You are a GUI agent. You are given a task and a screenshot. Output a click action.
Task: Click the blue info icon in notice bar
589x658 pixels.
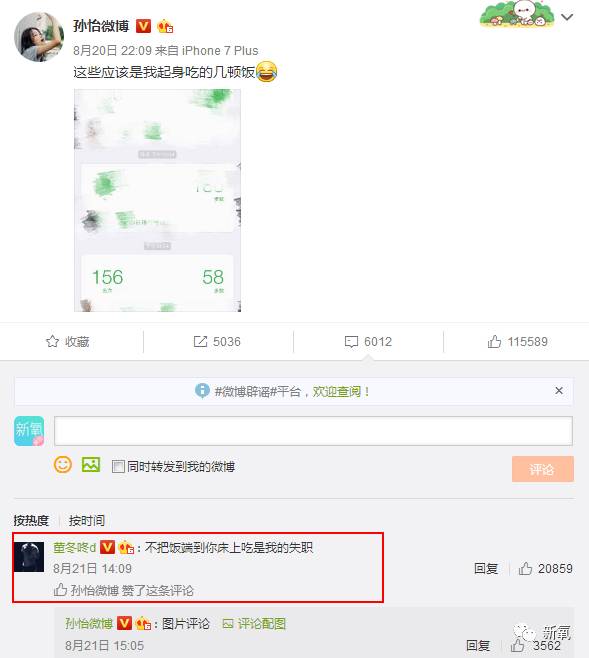(202, 391)
